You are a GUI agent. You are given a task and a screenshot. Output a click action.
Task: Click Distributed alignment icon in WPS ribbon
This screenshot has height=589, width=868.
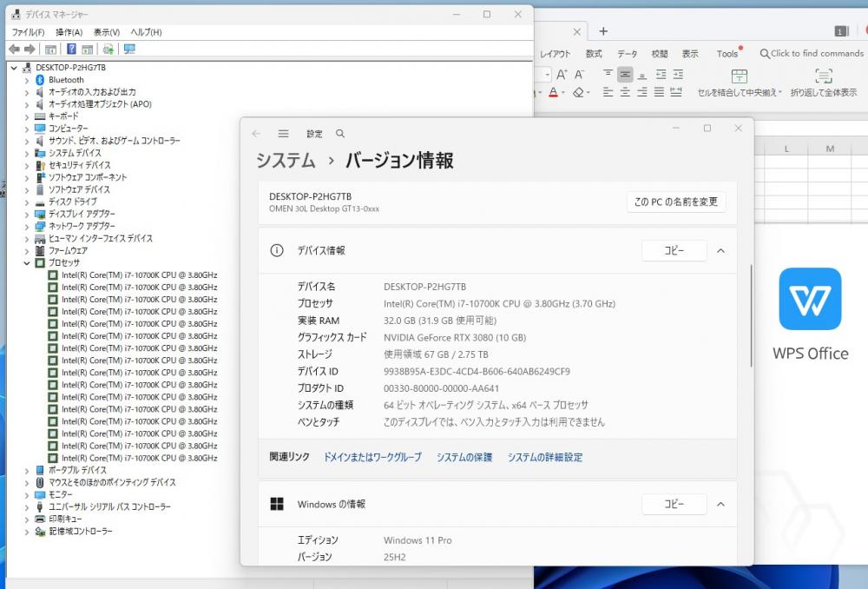(x=676, y=92)
